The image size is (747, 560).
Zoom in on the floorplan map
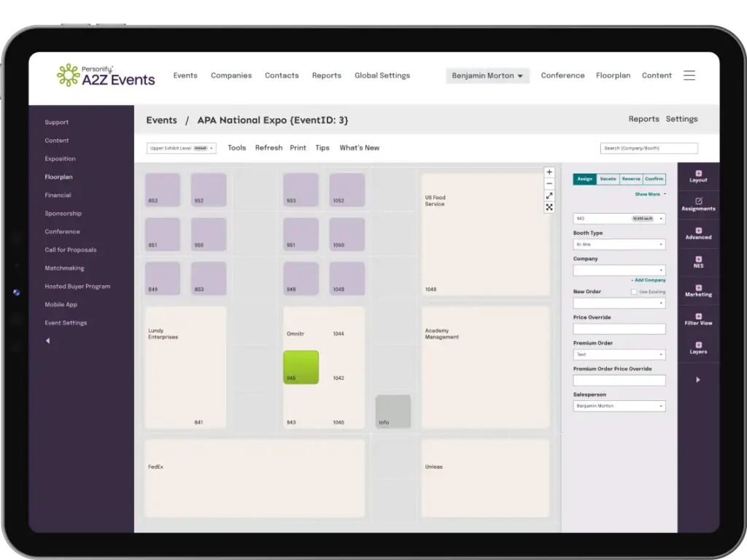click(x=549, y=173)
